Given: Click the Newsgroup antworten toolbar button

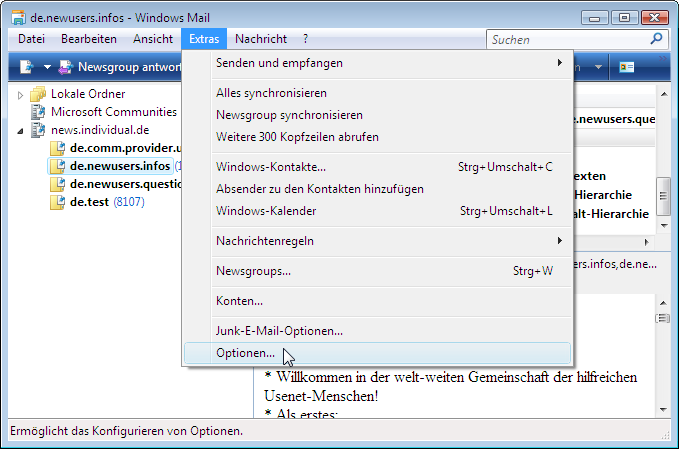Looking at the screenshot, I should coord(120,67).
